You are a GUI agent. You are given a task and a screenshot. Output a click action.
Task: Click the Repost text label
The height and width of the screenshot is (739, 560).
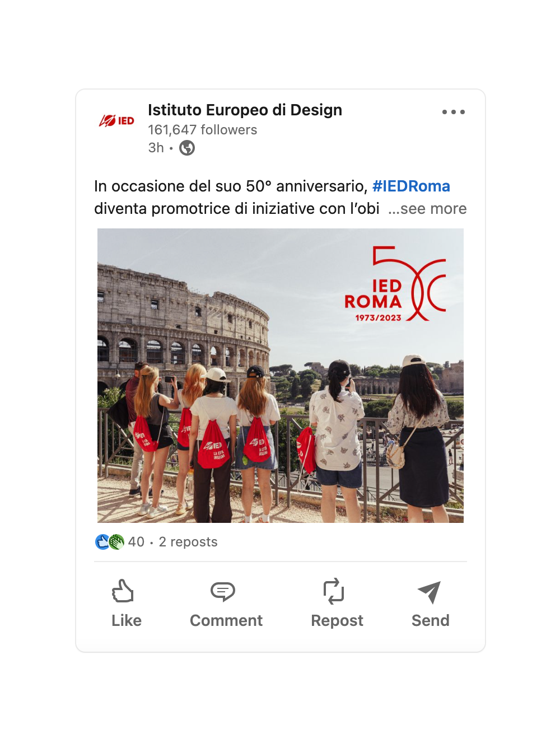(x=337, y=621)
